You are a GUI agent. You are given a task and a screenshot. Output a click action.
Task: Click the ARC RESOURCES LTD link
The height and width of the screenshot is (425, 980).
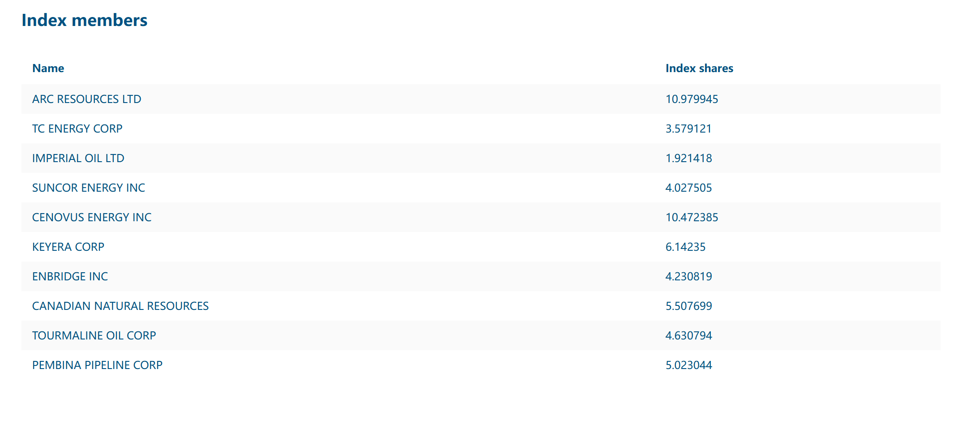tap(86, 99)
